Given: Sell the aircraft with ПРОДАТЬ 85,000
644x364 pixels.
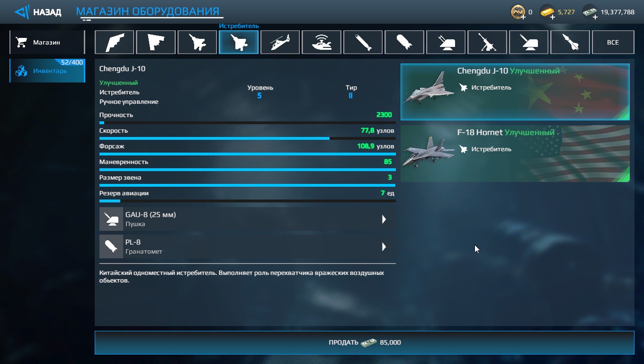Looking at the screenshot, I should (x=364, y=342).
